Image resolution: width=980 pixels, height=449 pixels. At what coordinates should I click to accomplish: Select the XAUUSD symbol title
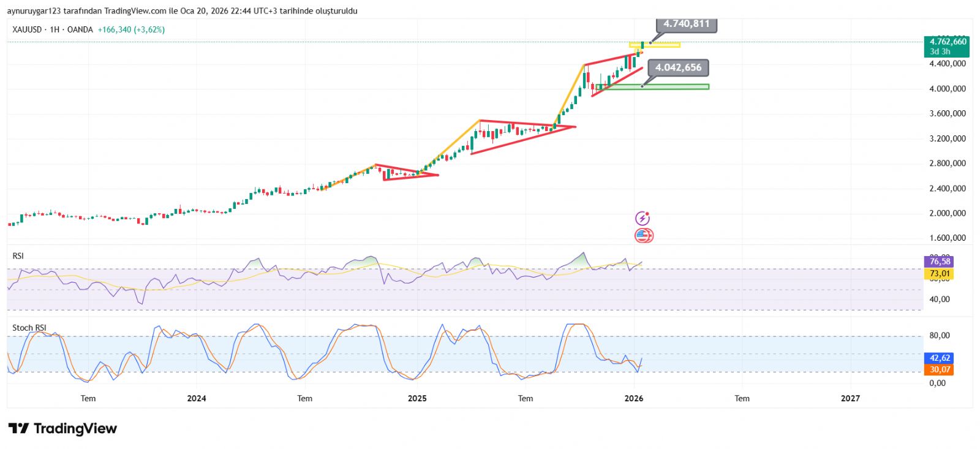[27, 29]
